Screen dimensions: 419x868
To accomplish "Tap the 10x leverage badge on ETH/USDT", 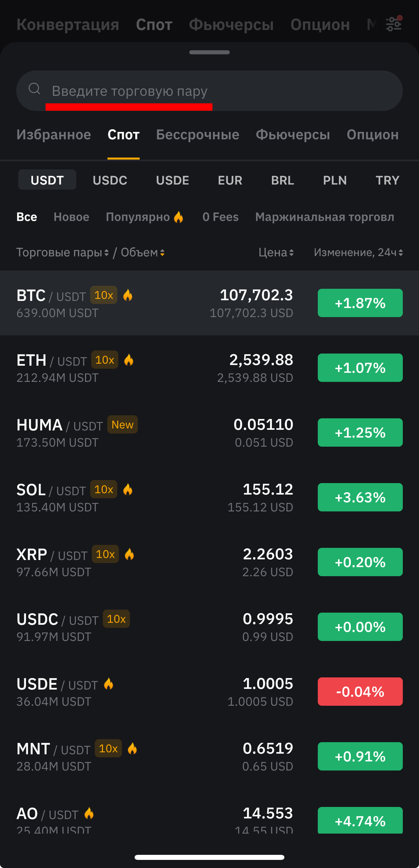I will click(105, 360).
